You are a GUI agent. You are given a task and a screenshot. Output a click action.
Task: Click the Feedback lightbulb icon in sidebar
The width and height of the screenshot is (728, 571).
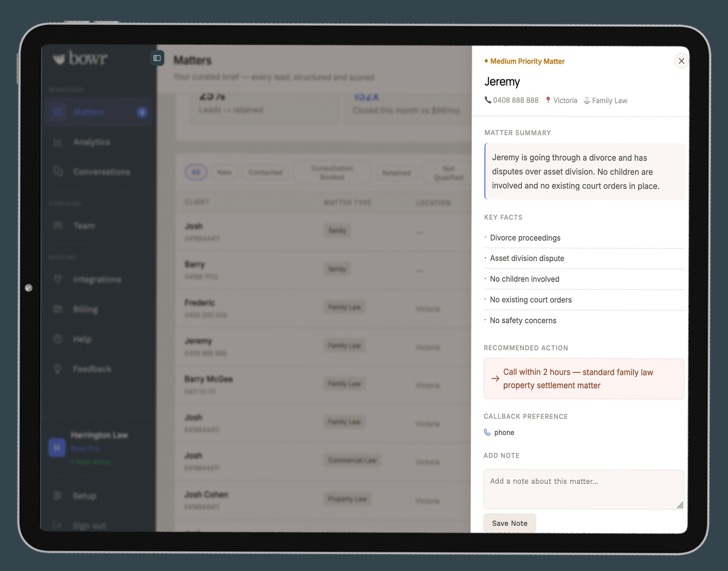[58, 369]
